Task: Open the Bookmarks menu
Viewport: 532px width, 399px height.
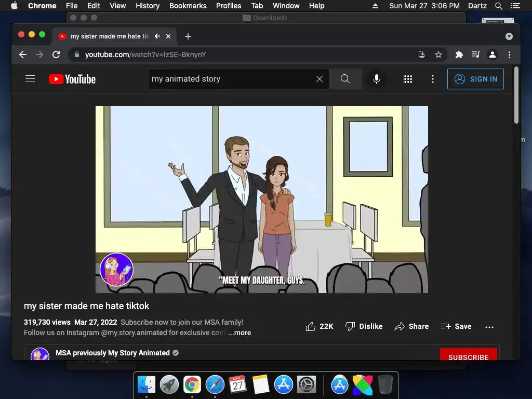Action: pos(188,6)
